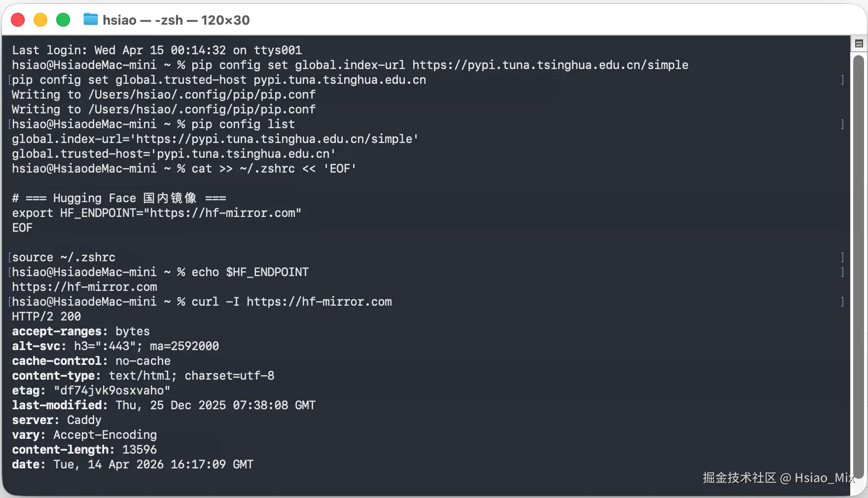
Task: Click the right bracket mark beside "pip config list"
Action: 842,124
